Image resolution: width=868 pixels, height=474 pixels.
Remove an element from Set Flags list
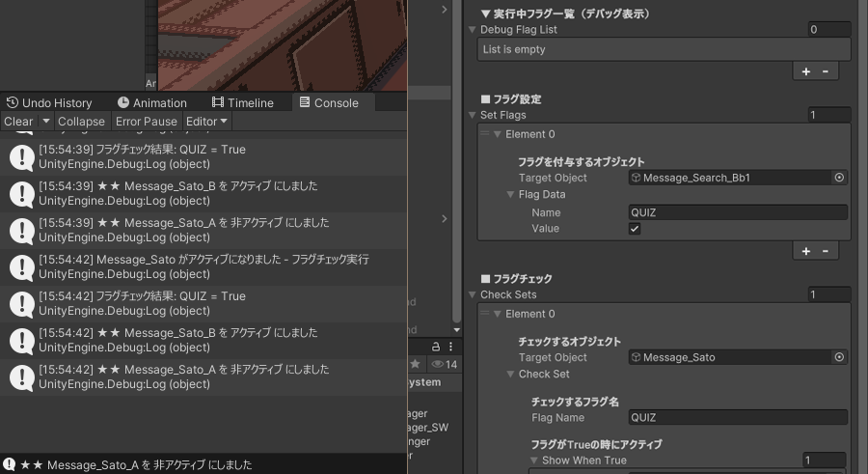coord(825,251)
